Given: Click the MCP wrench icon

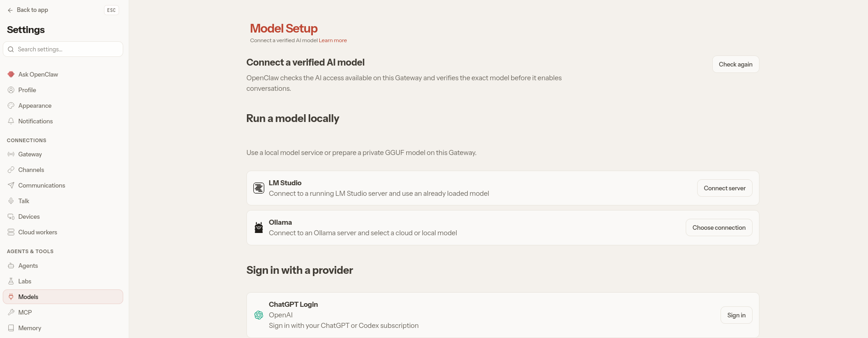Looking at the screenshot, I should tap(11, 312).
